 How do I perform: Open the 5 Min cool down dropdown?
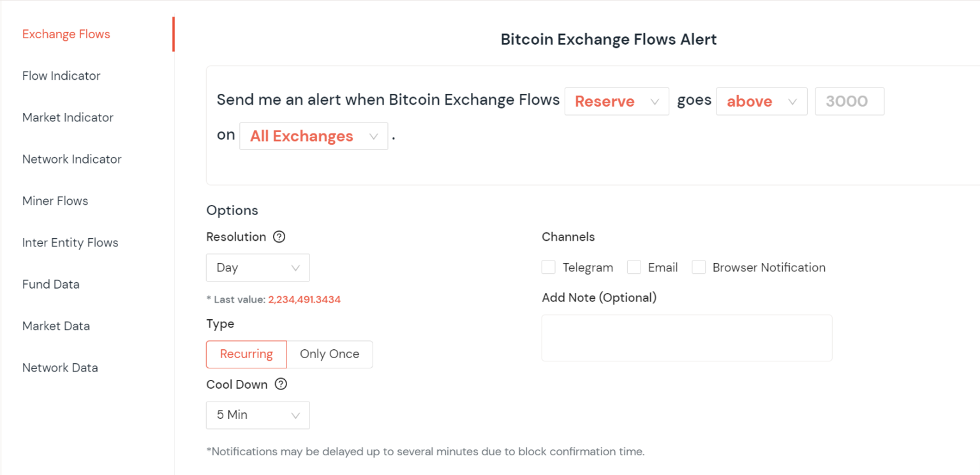(258, 415)
